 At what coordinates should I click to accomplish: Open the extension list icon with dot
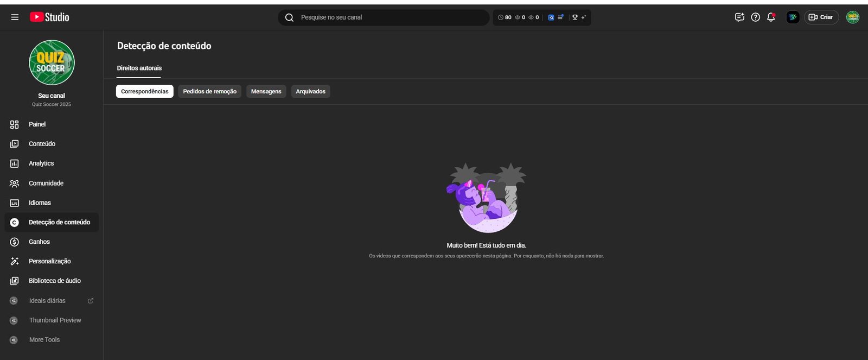click(x=560, y=17)
